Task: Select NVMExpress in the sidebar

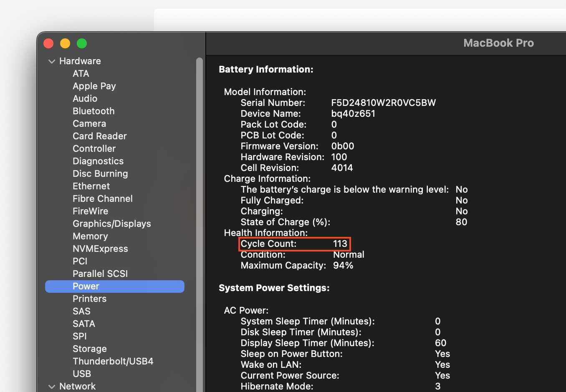Action: point(100,249)
